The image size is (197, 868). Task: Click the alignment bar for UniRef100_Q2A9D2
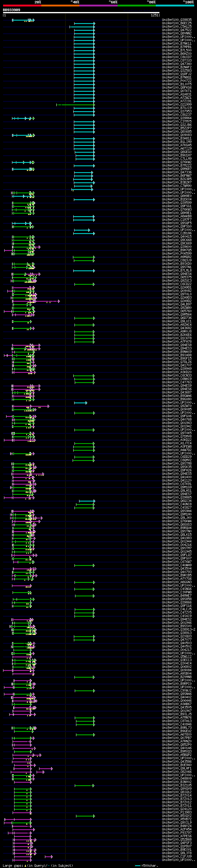[36, 301]
